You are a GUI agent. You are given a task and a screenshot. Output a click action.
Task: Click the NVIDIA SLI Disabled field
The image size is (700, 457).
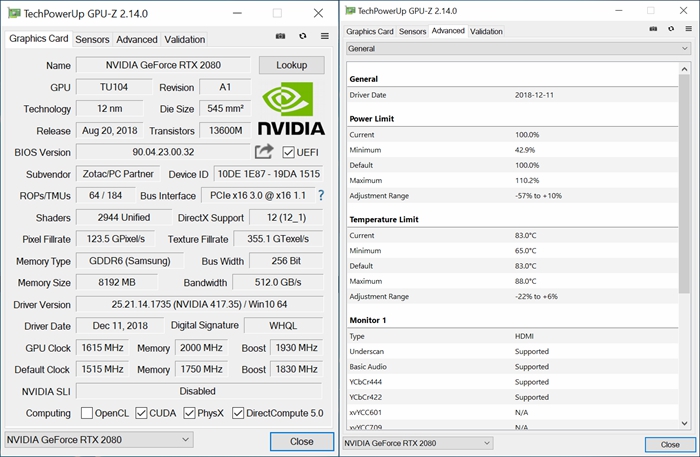click(x=199, y=391)
